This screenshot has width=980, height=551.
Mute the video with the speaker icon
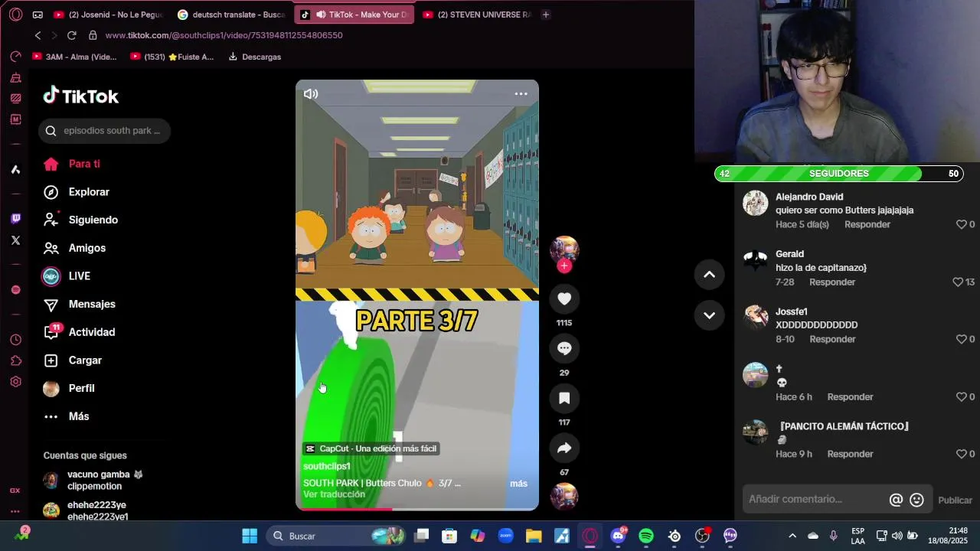point(311,94)
